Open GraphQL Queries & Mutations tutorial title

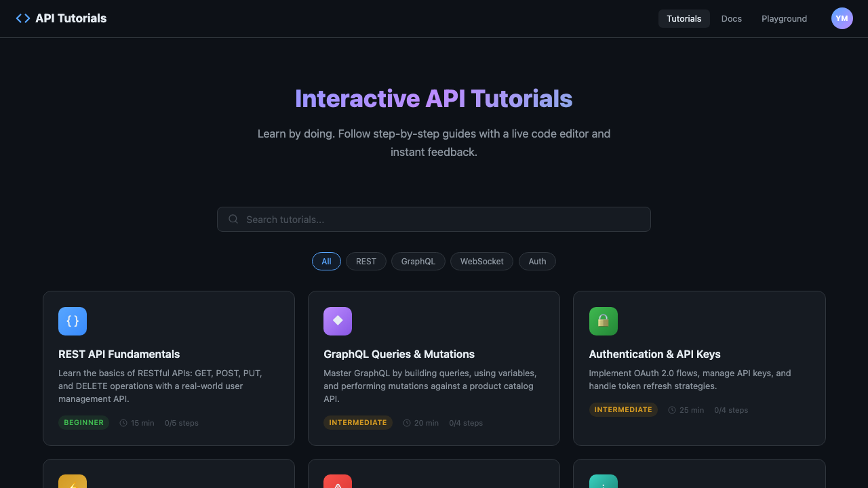(x=399, y=354)
